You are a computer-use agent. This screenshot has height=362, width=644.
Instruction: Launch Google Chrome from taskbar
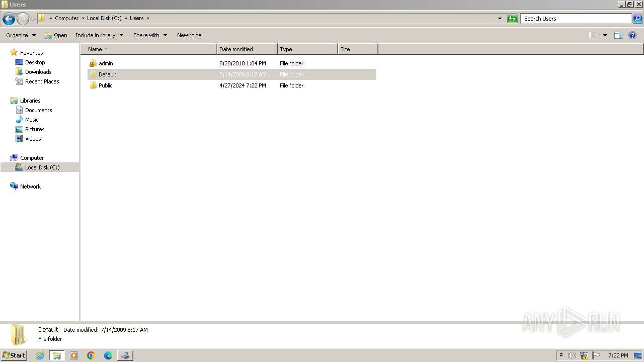pyautogui.click(x=91, y=355)
